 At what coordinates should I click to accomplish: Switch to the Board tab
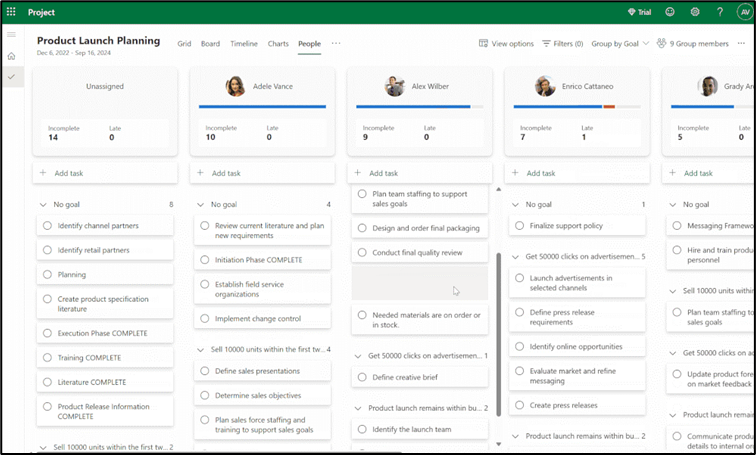(x=210, y=43)
